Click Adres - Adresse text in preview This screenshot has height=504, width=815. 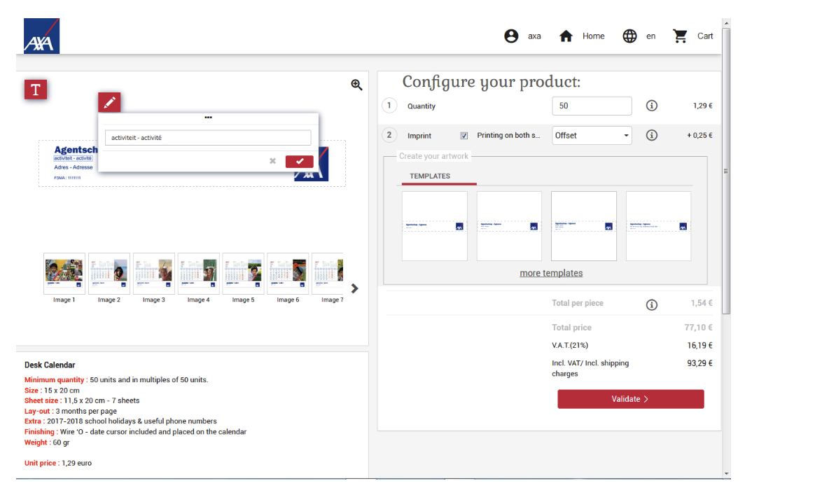[74, 167]
